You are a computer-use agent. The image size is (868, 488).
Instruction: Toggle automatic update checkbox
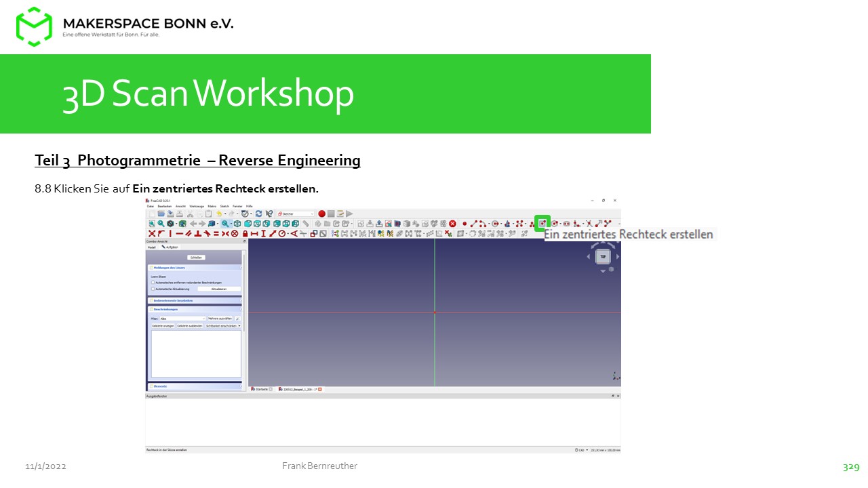coord(153,289)
